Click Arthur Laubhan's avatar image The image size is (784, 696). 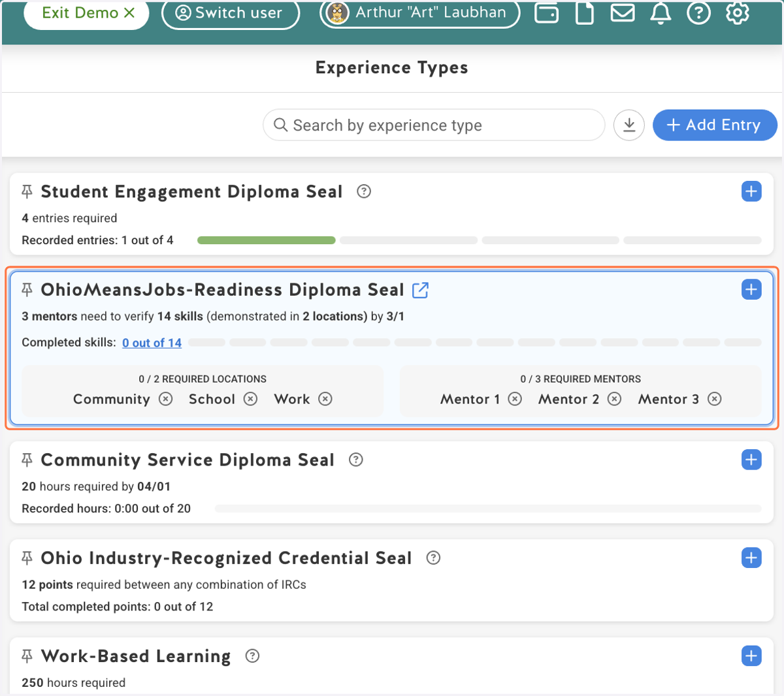[337, 13]
